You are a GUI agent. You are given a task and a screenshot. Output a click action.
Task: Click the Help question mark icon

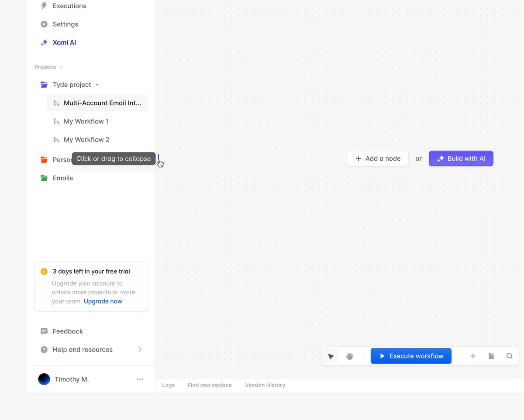[x=44, y=350]
